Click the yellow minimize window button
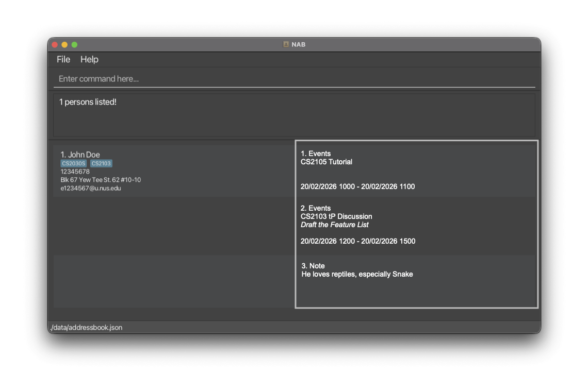588x391 pixels. tap(64, 45)
